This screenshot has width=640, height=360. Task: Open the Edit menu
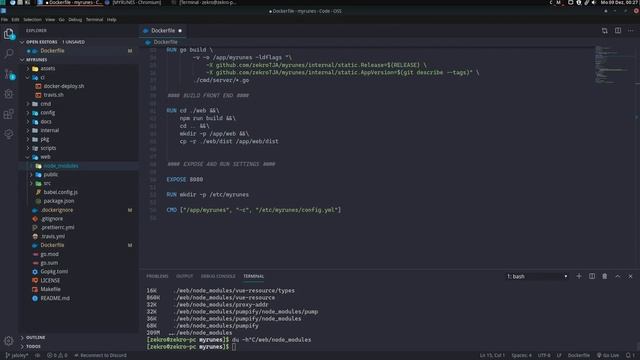pyautogui.click(x=15, y=20)
